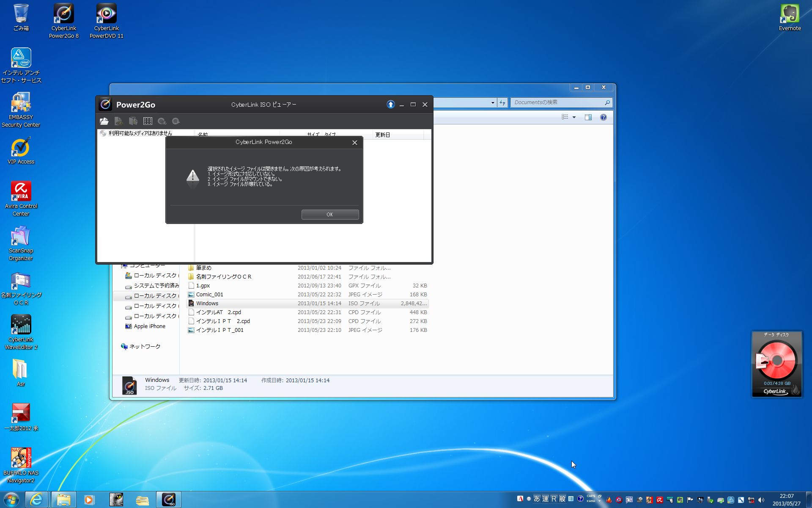812x508 pixels.
Task: Click the grid view toolbar icon
Action: 148,121
